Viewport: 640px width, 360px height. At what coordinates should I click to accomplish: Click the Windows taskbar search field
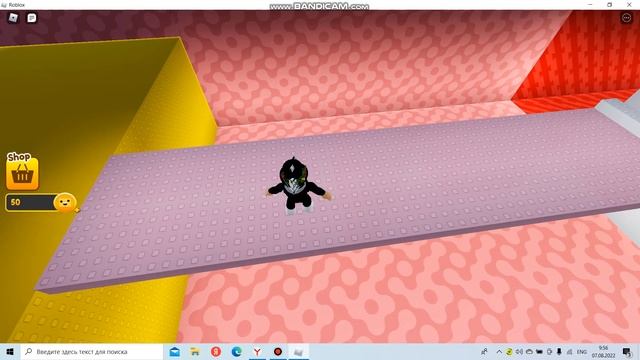click(91, 351)
